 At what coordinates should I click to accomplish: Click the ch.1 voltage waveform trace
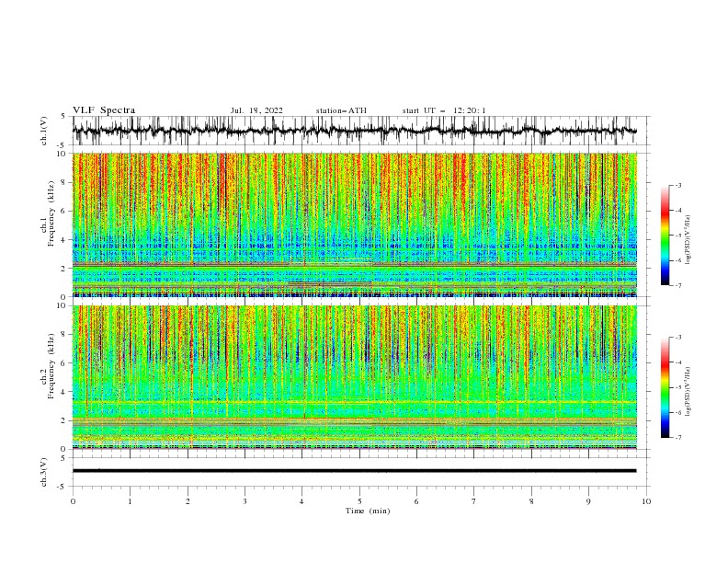point(354,131)
